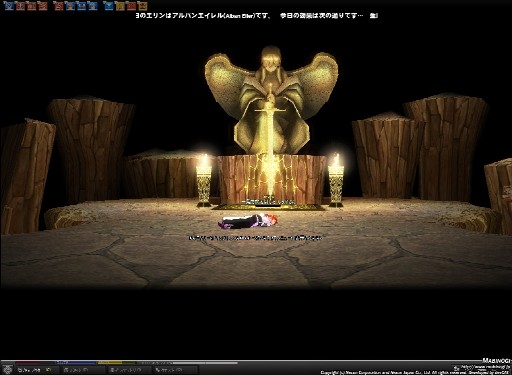This screenshot has height=375, width=512.
Task: Click the Mabinogi website link at bottom right
Action: click(x=485, y=367)
